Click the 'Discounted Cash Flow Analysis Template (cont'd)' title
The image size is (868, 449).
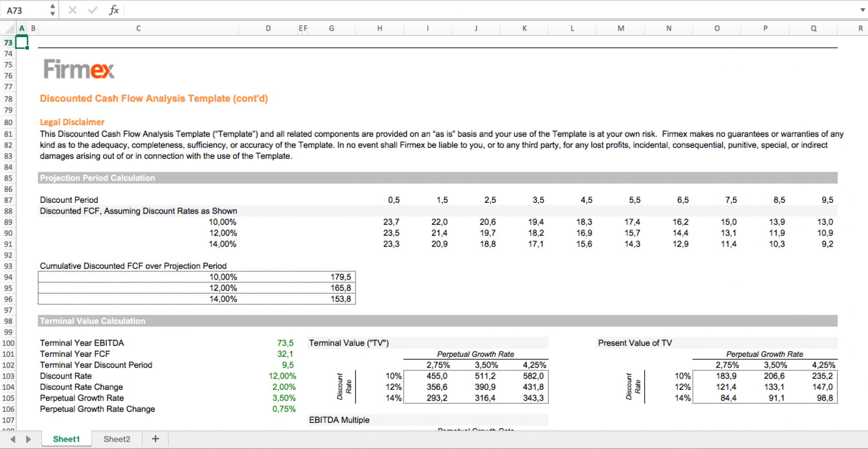click(154, 98)
